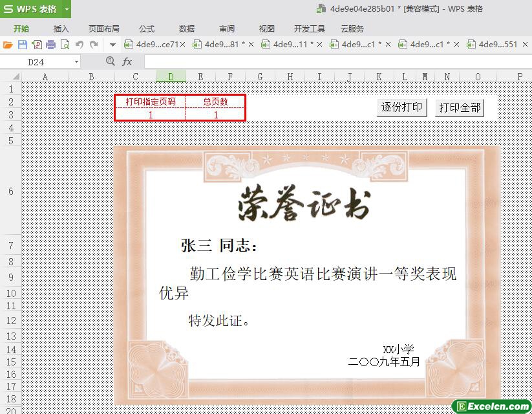The image size is (532, 414).
Task: Open the 页面布局 ribbon tab
Action: (x=104, y=29)
